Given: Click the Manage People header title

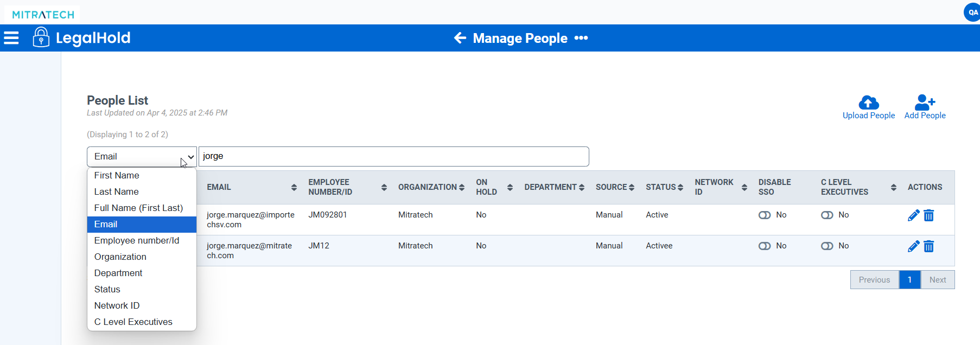Looking at the screenshot, I should [520, 38].
